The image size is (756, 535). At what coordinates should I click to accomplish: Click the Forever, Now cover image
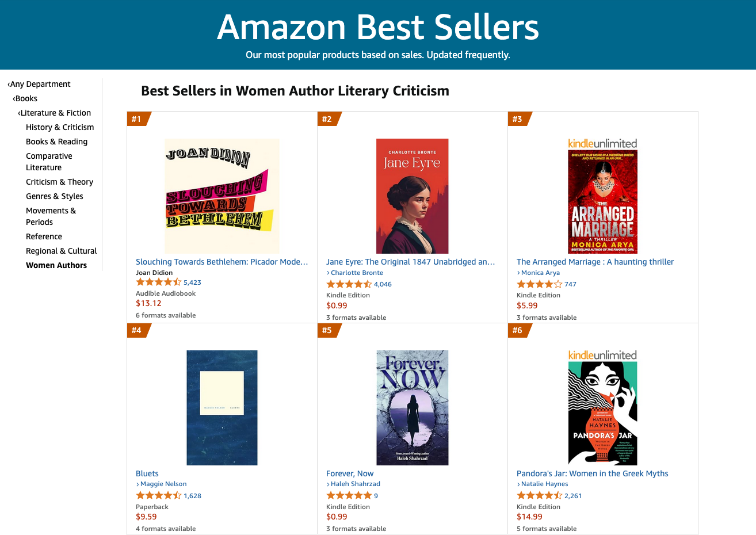[x=412, y=407]
